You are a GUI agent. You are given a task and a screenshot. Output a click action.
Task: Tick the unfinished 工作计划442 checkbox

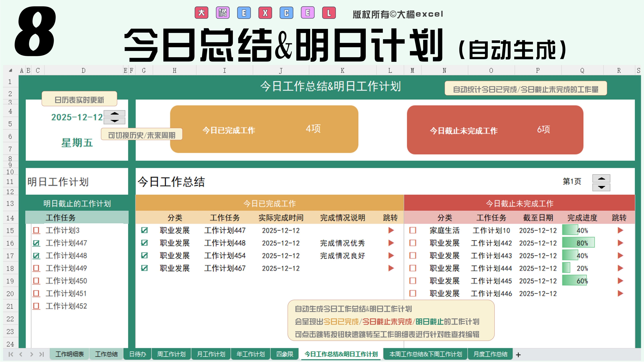412,243
